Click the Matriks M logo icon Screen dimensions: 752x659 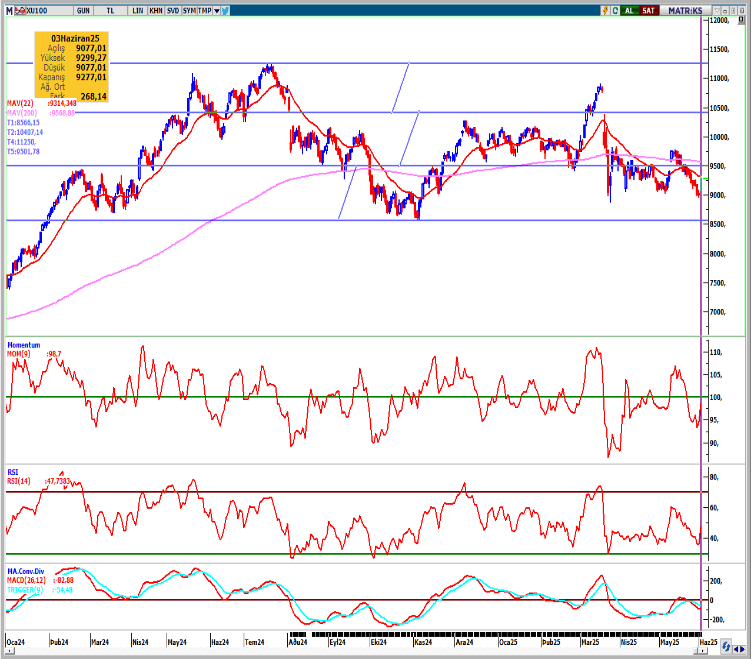(9, 10)
